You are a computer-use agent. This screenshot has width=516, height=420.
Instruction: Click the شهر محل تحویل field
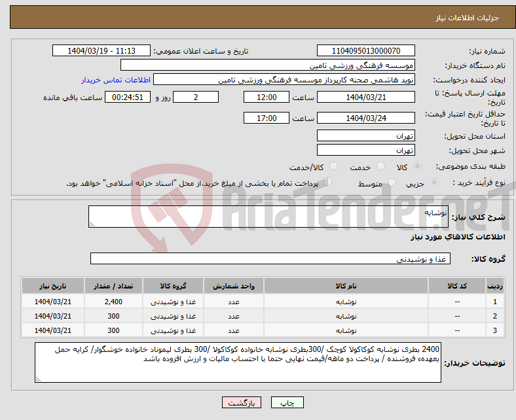click(x=366, y=150)
